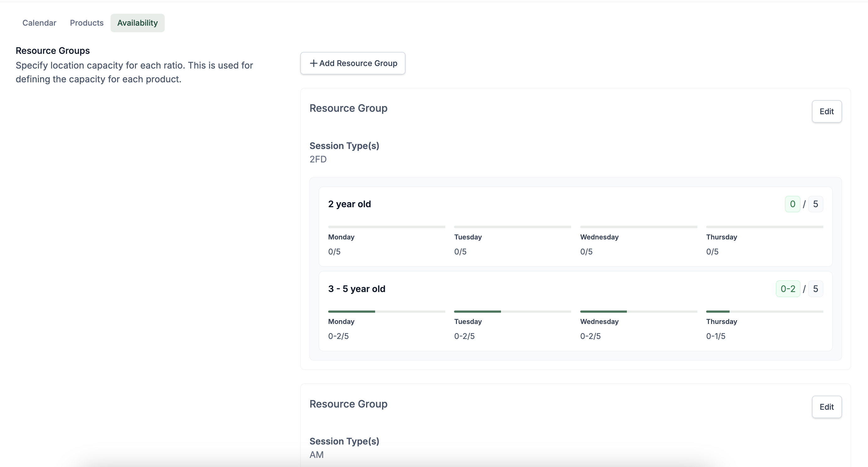Click the '2 year old' ratio title
Image resolution: width=868 pixels, height=467 pixels.
[x=349, y=204]
